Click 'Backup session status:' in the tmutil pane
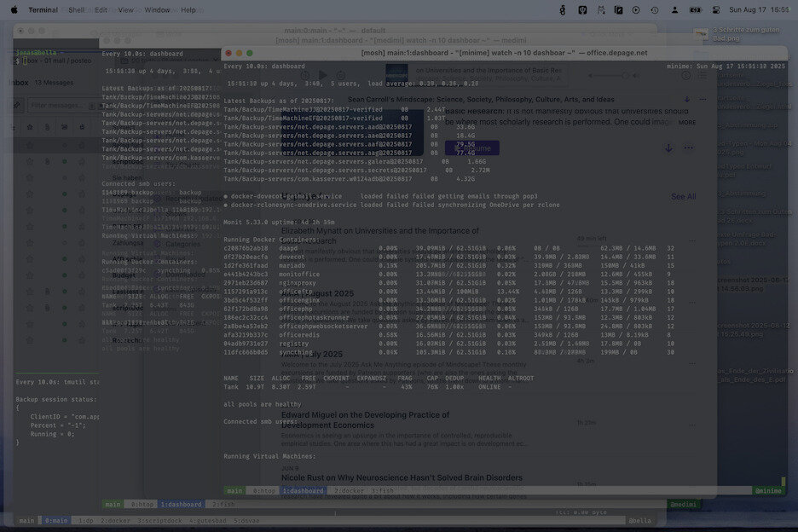Viewport: 798px width, 532px height. pos(56,399)
